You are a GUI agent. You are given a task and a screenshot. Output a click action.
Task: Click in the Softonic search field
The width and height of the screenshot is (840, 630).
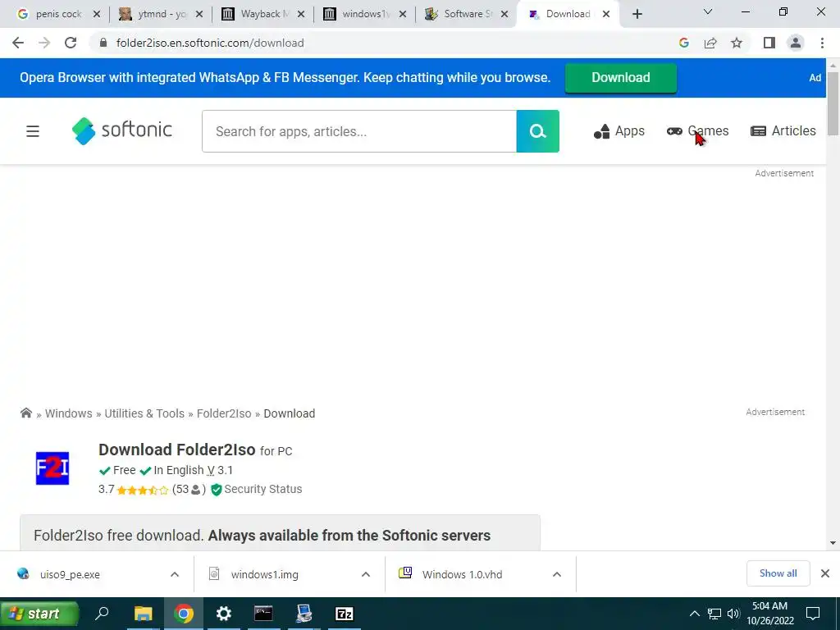coord(359,131)
